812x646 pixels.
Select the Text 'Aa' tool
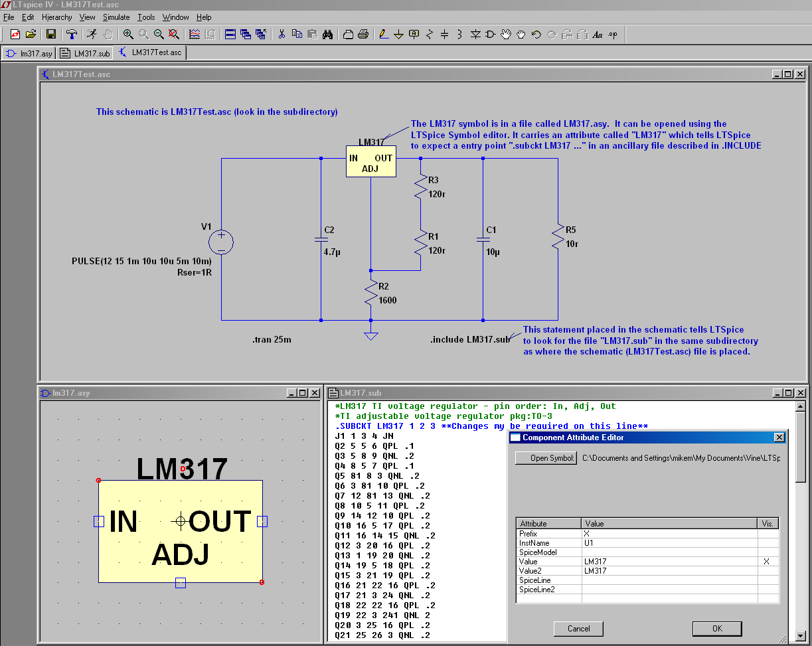[598, 35]
